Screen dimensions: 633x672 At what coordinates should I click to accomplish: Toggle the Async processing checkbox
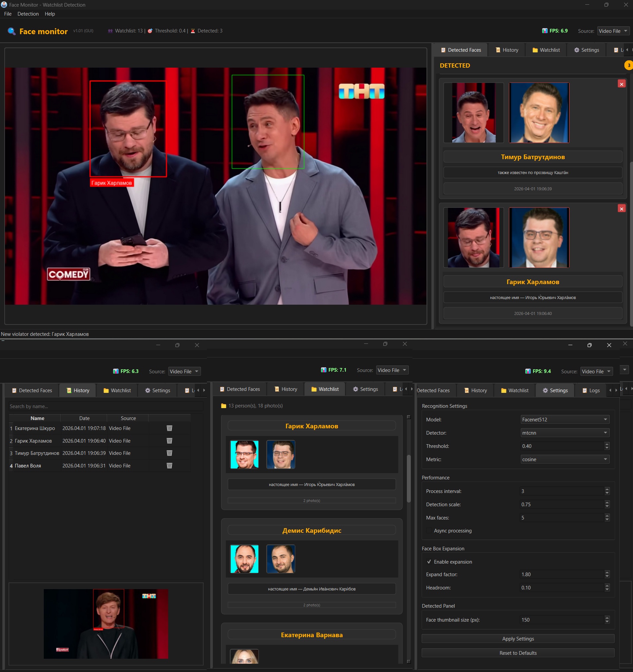pyautogui.click(x=429, y=531)
